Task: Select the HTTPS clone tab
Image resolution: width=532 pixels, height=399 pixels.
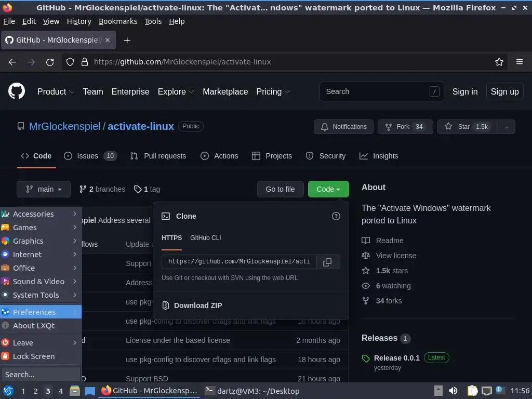Action: pos(171,238)
